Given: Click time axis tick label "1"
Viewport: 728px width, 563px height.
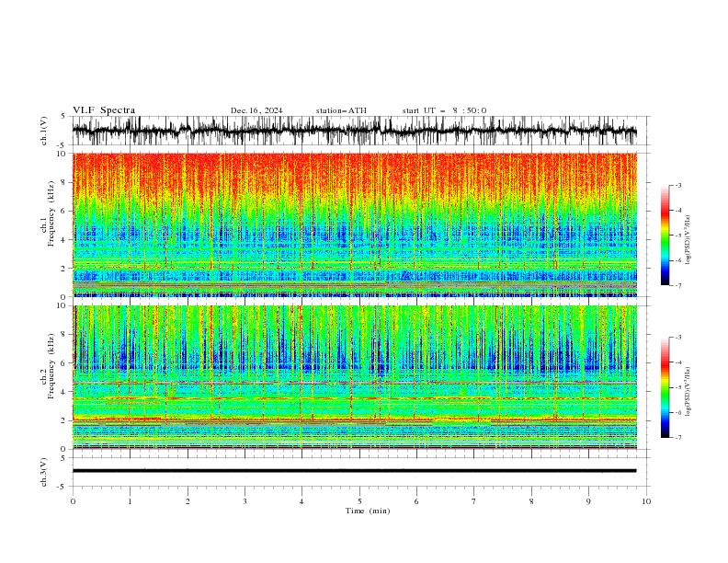Looking at the screenshot, I should (x=130, y=501).
